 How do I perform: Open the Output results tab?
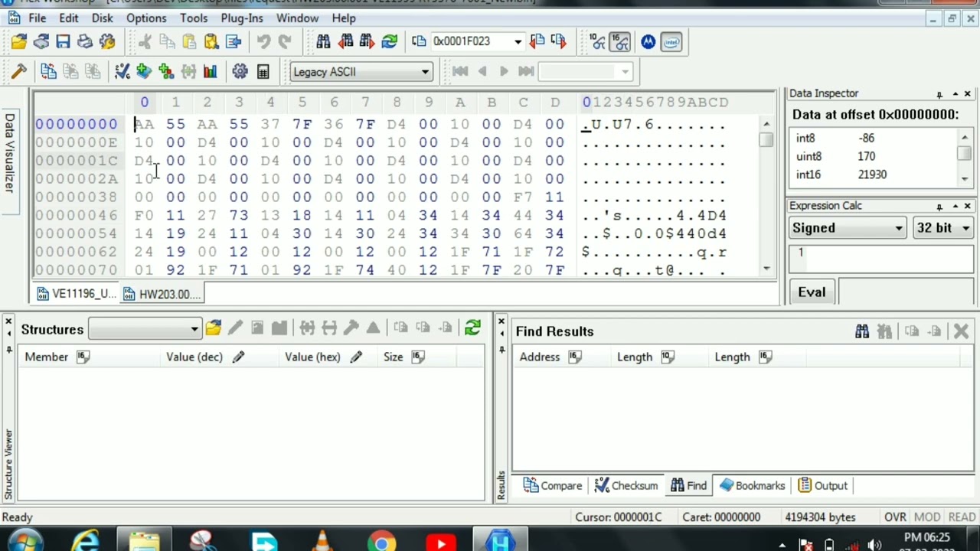click(823, 486)
